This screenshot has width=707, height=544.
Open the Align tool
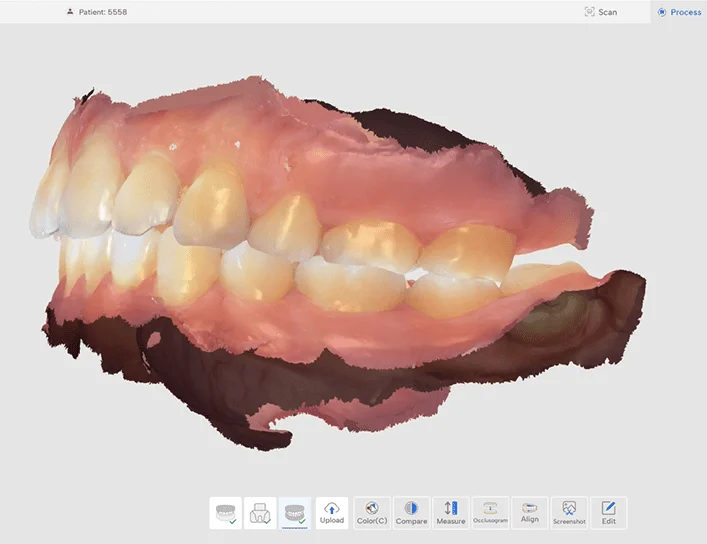click(x=529, y=513)
